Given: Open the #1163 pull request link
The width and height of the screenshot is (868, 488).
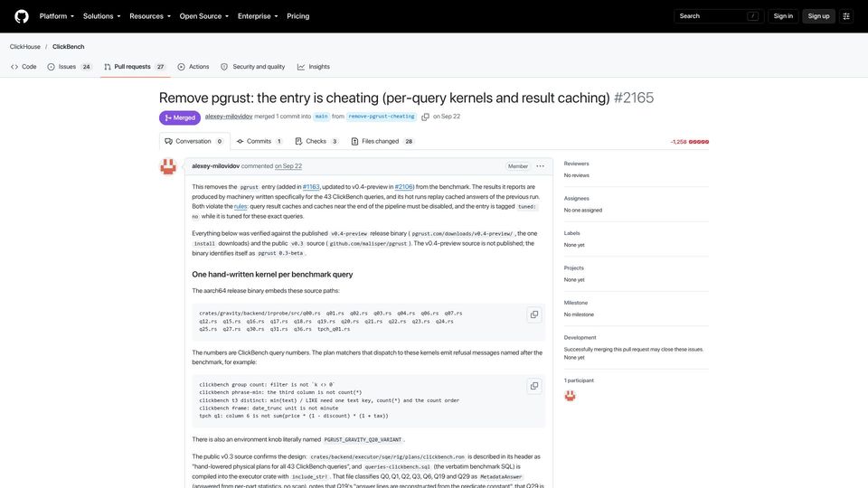Looking at the screenshot, I should tap(311, 187).
